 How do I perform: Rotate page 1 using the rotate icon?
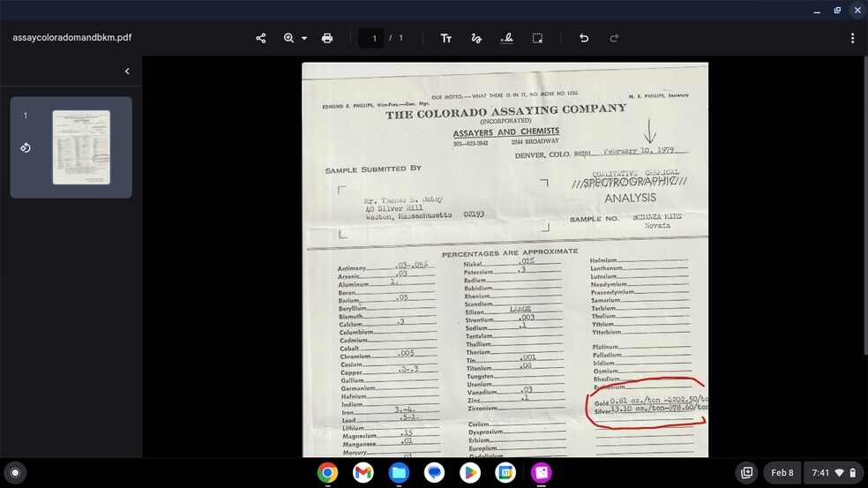click(26, 148)
